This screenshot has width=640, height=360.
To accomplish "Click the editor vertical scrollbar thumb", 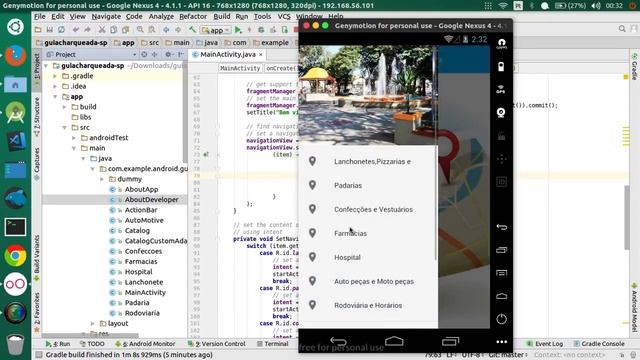I will [x=627, y=217].
